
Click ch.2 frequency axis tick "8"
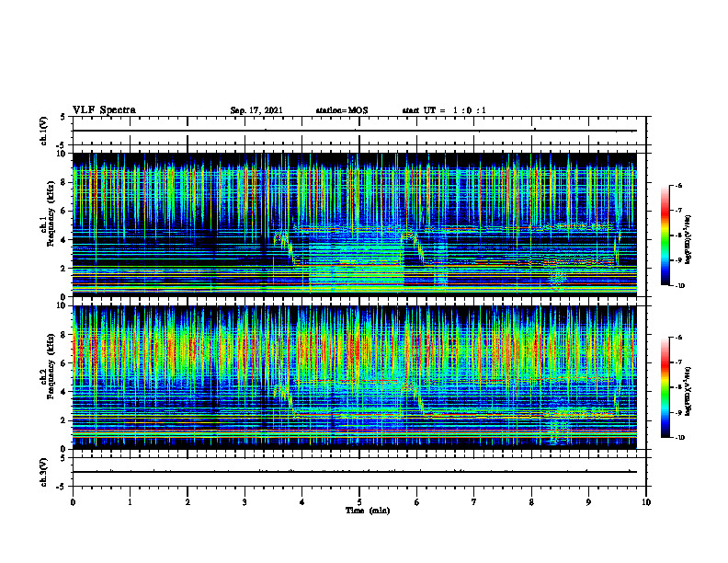click(x=64, y=335)
